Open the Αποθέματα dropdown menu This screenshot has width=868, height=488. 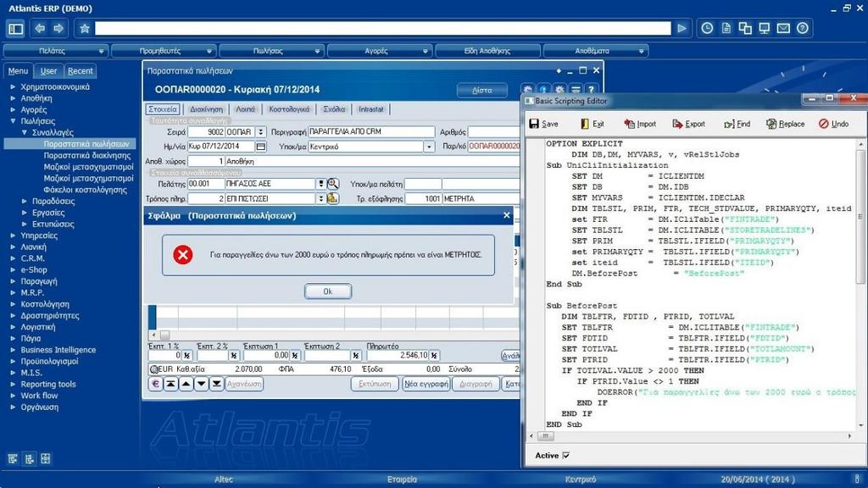point(596,51)
